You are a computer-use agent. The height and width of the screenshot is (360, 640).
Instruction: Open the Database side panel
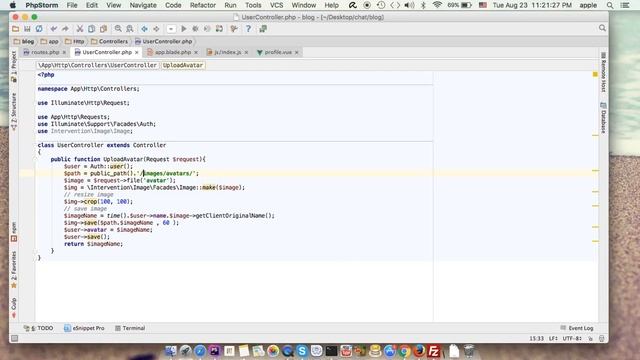tap(603, 118)
